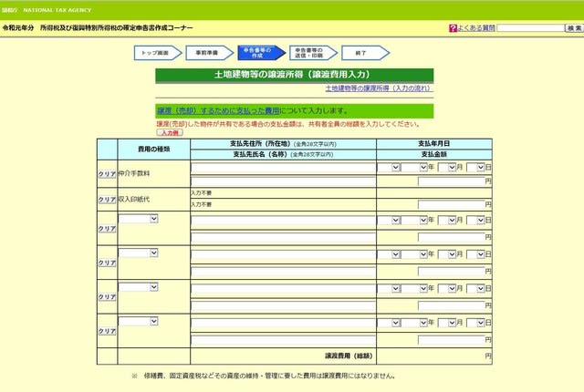Click the よくある質問 question mark icon
Screen dimensions: 584x392
[x=453, y=28]
